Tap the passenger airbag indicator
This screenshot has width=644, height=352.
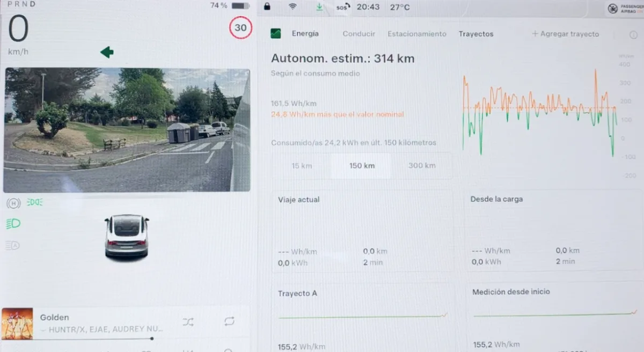pos(625,8)
